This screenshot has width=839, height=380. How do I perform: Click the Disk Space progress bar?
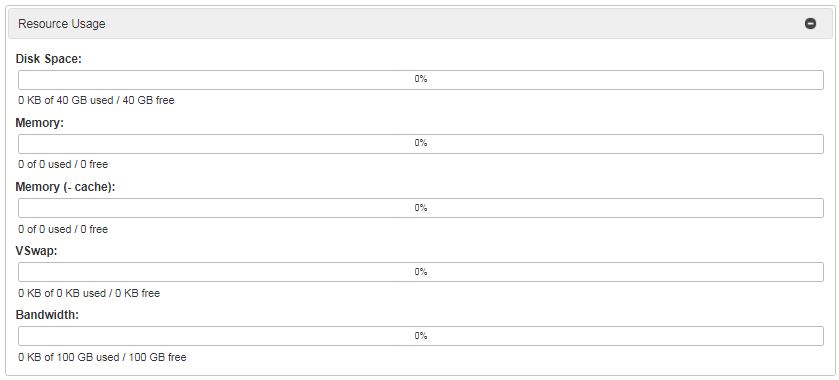point(421,80)
